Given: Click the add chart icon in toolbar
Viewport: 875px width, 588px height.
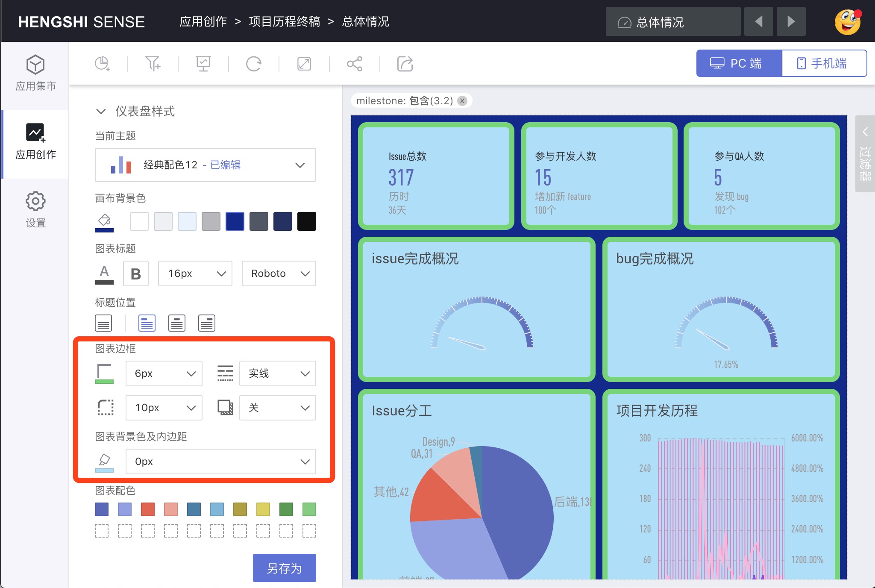Looking at the screenshot, I should (103, 64).
